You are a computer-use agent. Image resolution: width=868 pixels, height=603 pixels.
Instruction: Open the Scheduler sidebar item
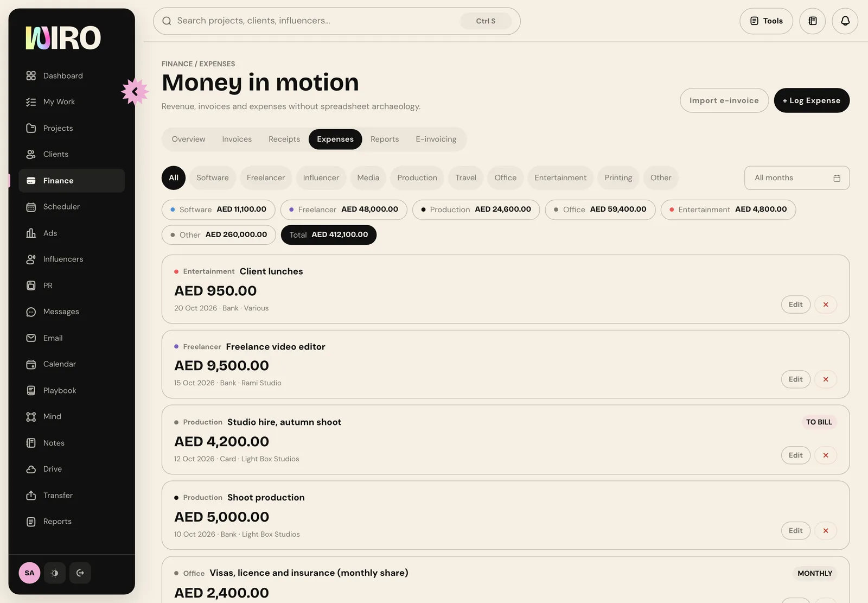click(x=72, y=207)
